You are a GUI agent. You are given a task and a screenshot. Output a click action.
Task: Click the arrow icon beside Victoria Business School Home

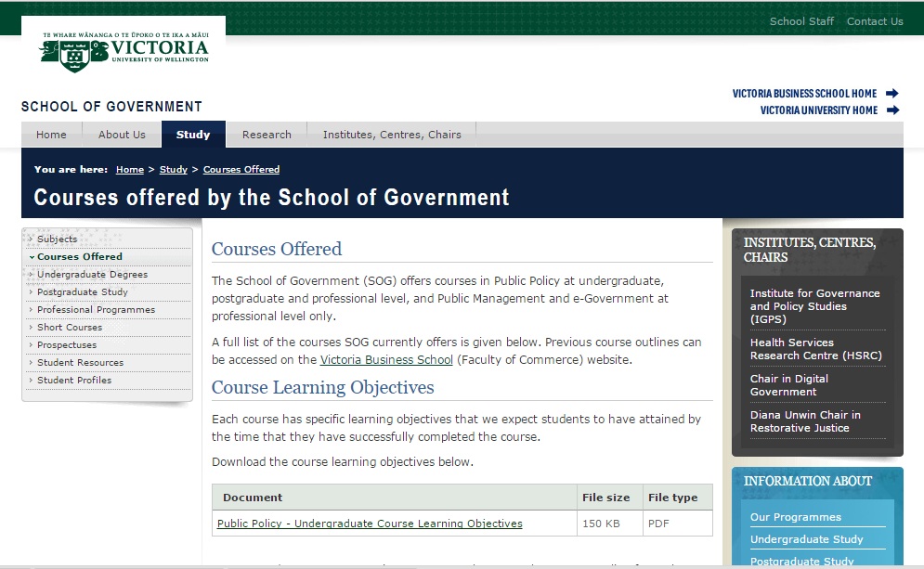[892, 93]
